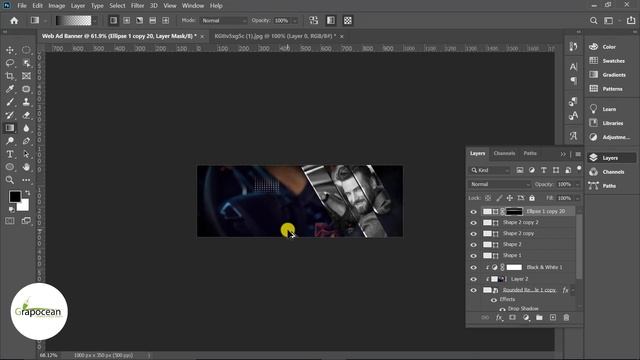Open the File menu
Screen dimensions: 640x360
22,6
